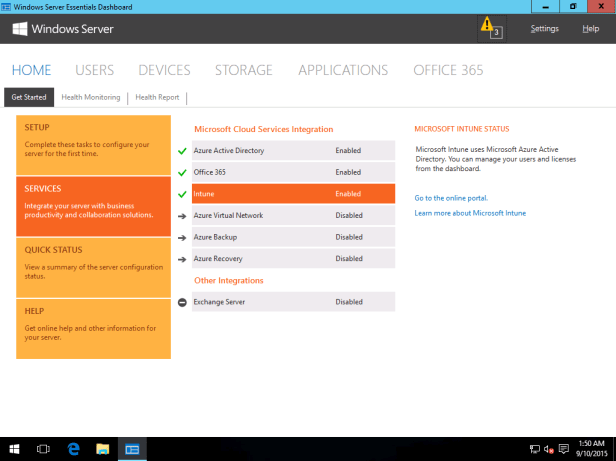This screenshot has height=461, width=616.
Task: Click the minus icon beside Exchange Server
Action: pyautogui.click(x=182, y=302)
